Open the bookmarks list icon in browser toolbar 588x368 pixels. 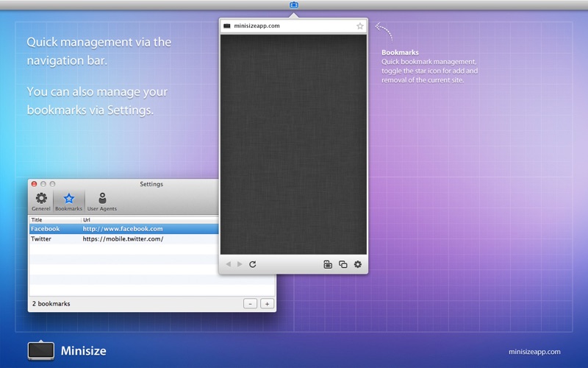[328, 264]
